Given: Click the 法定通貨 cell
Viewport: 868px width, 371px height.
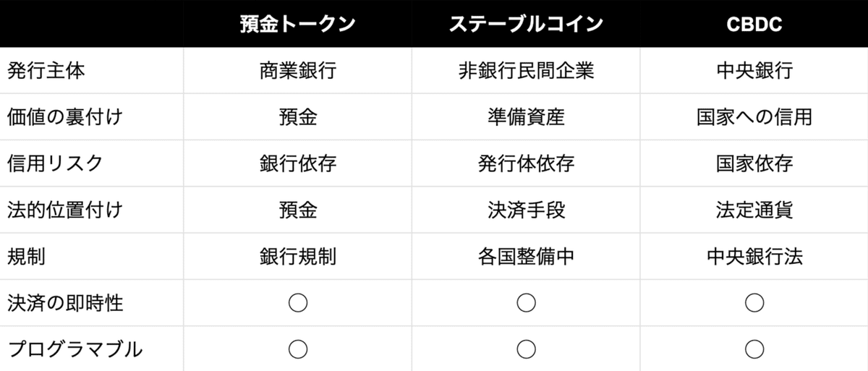Looking at the screenshot, I should (754, 210).
